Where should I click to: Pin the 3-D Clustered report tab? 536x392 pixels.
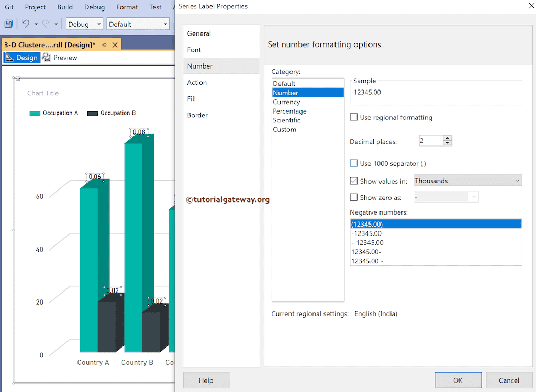[x=104, y=44]
